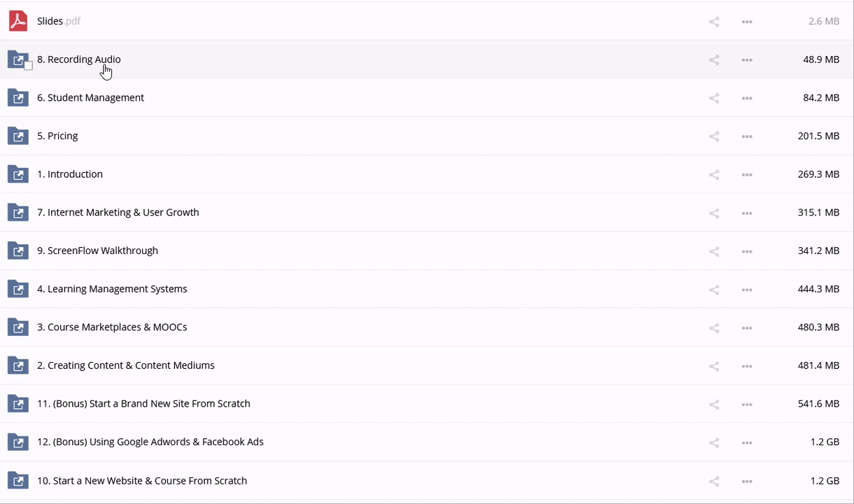Open 7. Internet Marketing & User Growth
854x504 pixels.
click(118, 213)
